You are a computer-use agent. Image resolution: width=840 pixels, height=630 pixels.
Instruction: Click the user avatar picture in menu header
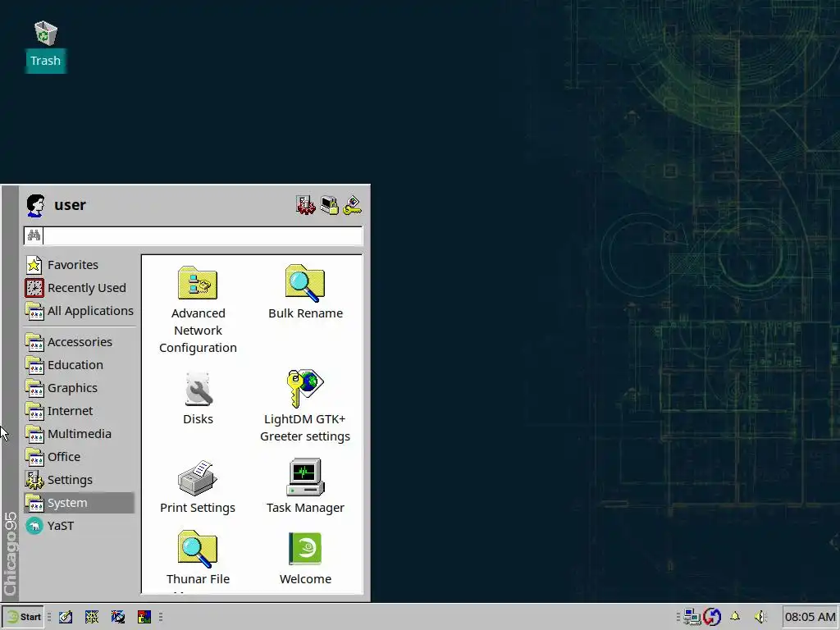36,205
